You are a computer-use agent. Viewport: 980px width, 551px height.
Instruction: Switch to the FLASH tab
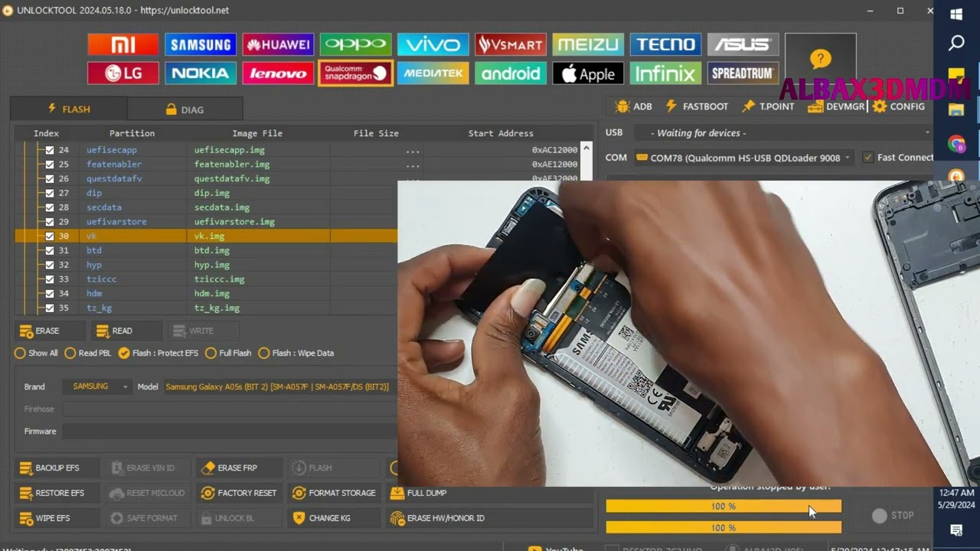point(69,109)
